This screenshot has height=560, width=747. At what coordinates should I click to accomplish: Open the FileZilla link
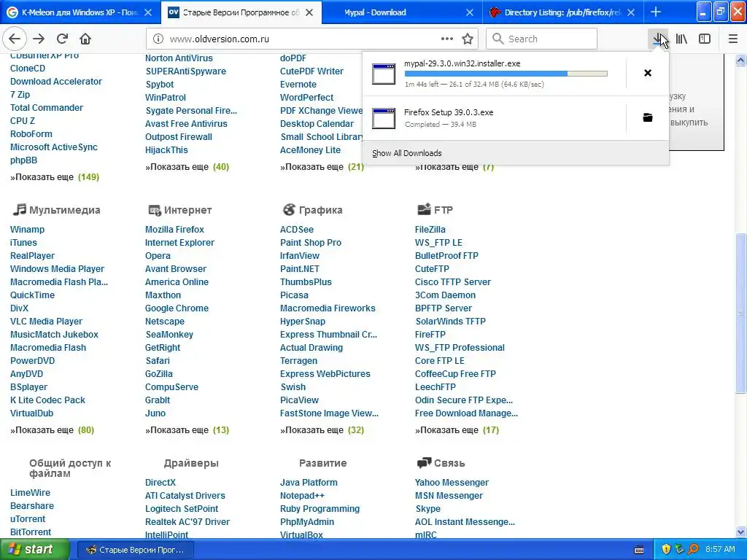point(430,230)
